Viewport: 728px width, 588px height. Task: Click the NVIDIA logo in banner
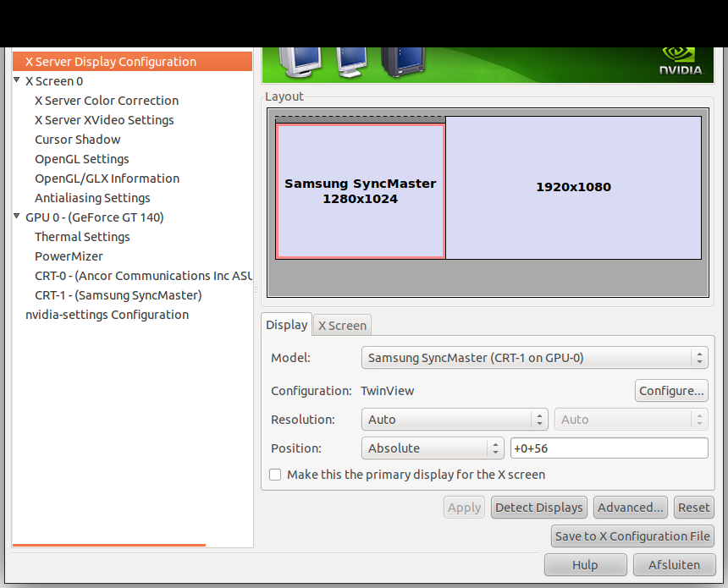point(681,61)
